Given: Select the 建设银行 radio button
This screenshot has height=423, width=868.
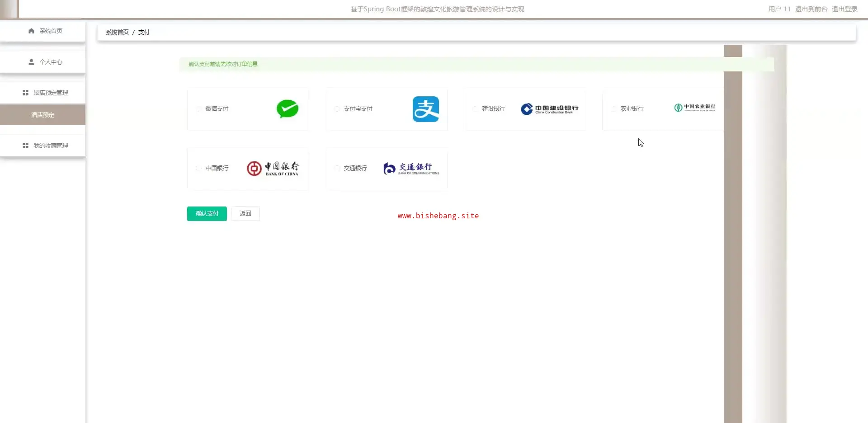Looking at the screenshot, I should click(475, 109).
